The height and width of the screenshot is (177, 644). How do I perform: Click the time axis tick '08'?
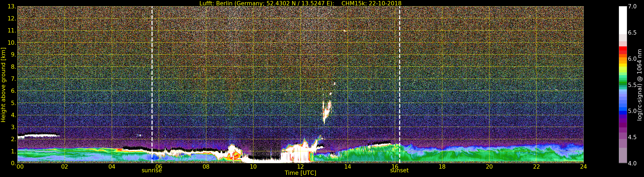[206, 166]
